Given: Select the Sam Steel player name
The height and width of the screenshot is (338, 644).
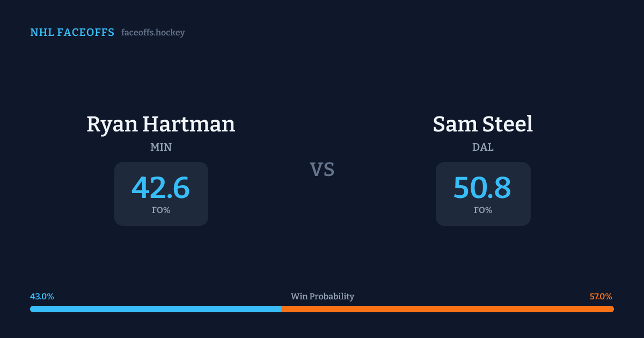Looking at the screenshot, I should 483,124.
